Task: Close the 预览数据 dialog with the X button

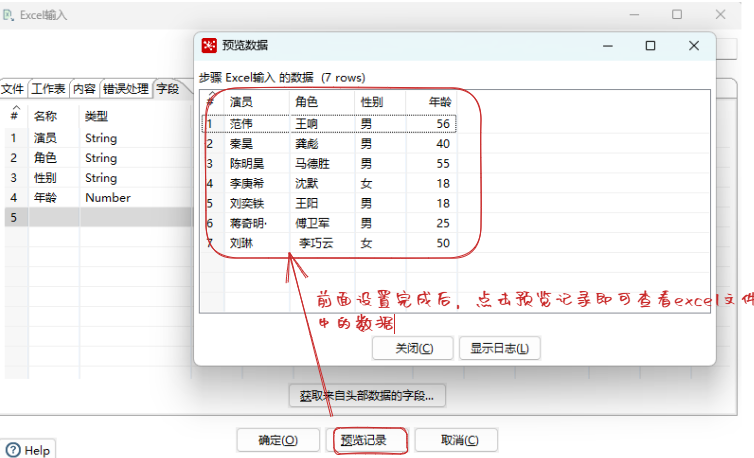Action: coord(693,46)
